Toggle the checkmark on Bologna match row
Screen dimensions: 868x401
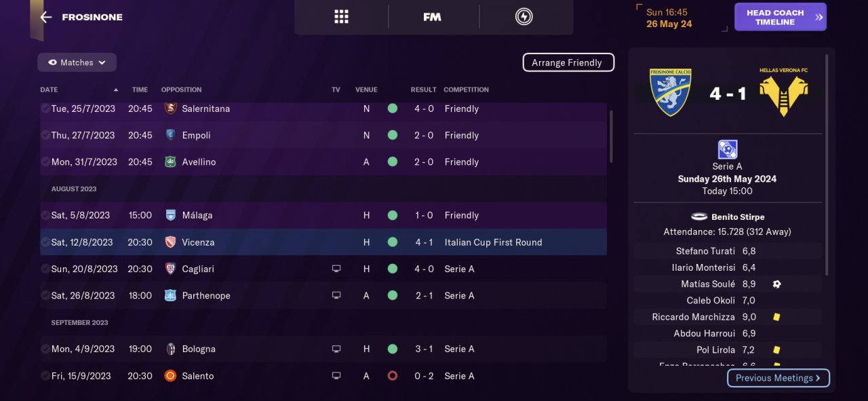point(45,349)
